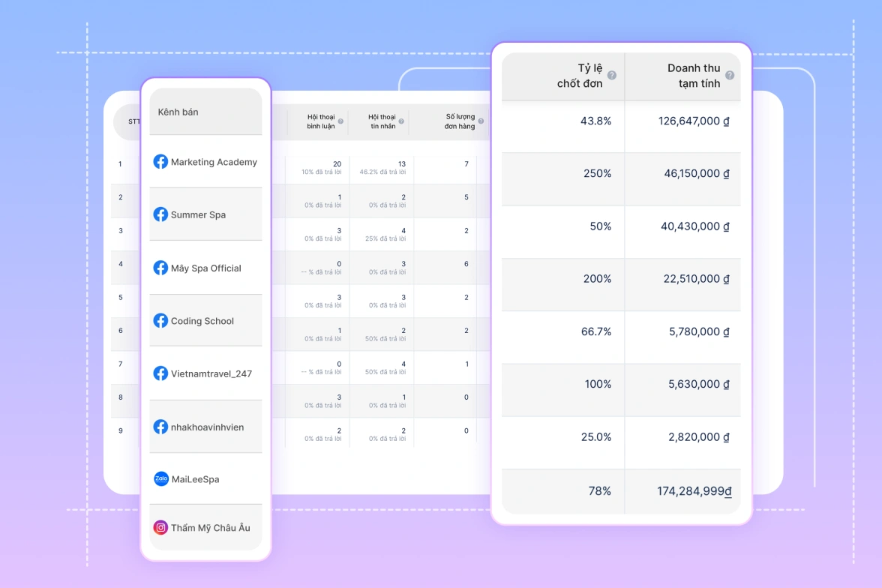This screenshot has height=588, width=882.
Task: Click the Facebook icon beside Vietnamtravel_247
Action: [x=160, y=373]
